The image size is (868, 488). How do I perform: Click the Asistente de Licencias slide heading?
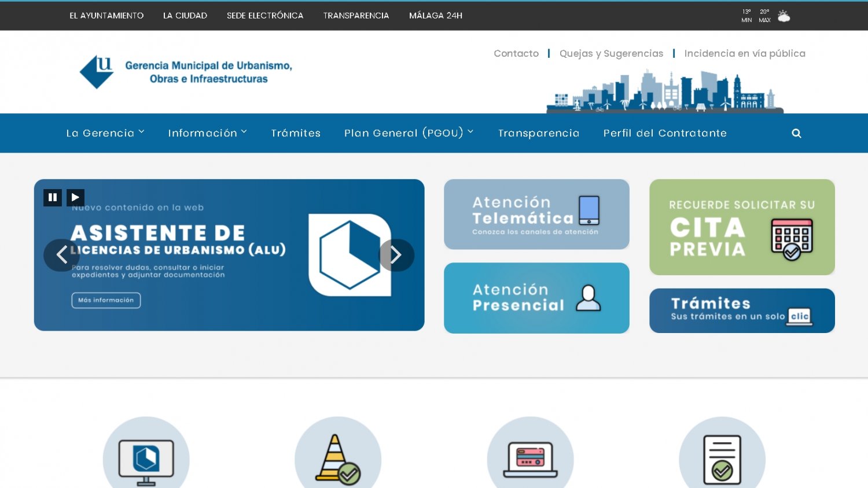pos(178,241)
